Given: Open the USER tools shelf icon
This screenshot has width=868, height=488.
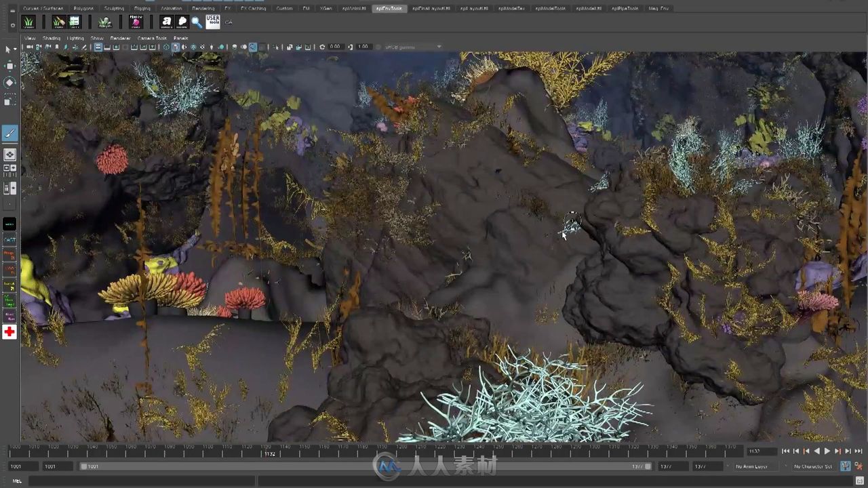Looking at the screenshot, I should pos(212,22).
